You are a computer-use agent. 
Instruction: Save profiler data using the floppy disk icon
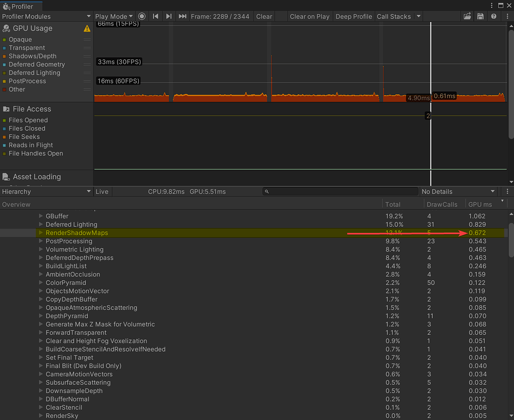480,16
